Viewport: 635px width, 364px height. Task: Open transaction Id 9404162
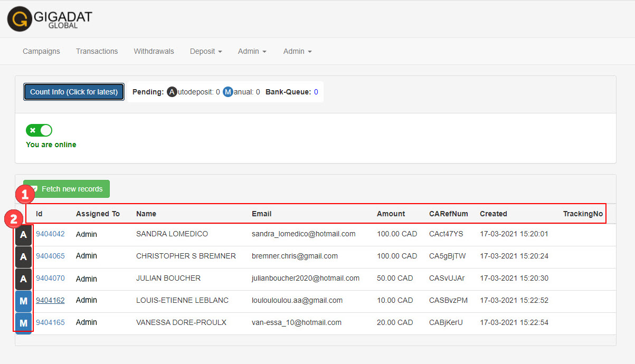[x=50, y=300]
